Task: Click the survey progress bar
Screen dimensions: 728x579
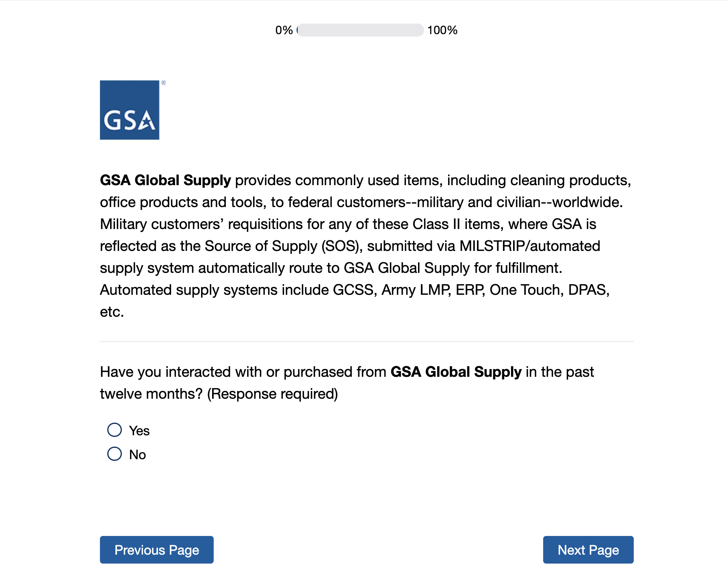Action: 360,30
